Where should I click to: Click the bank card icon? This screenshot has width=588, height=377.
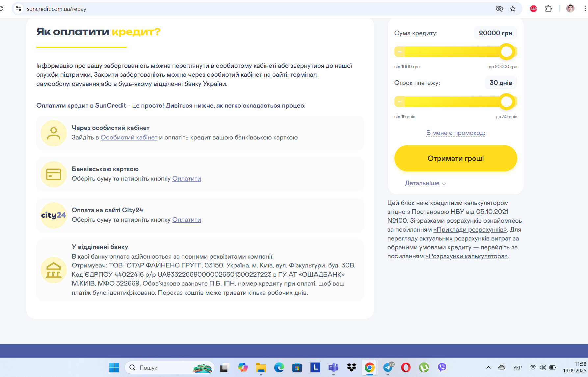(53, 174)
